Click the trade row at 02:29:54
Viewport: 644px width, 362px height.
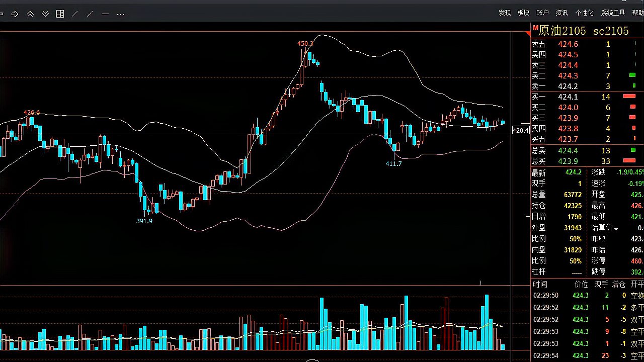coord(587,356)
